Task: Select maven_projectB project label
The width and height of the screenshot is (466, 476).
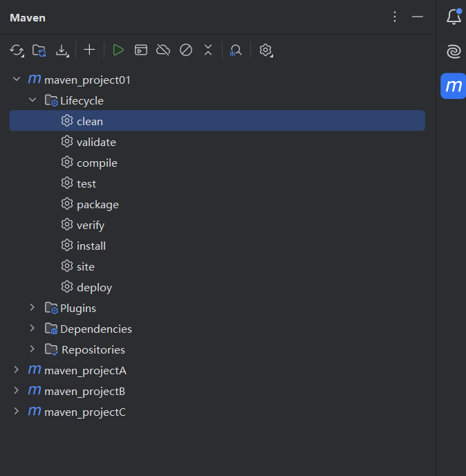Action: 84,392
